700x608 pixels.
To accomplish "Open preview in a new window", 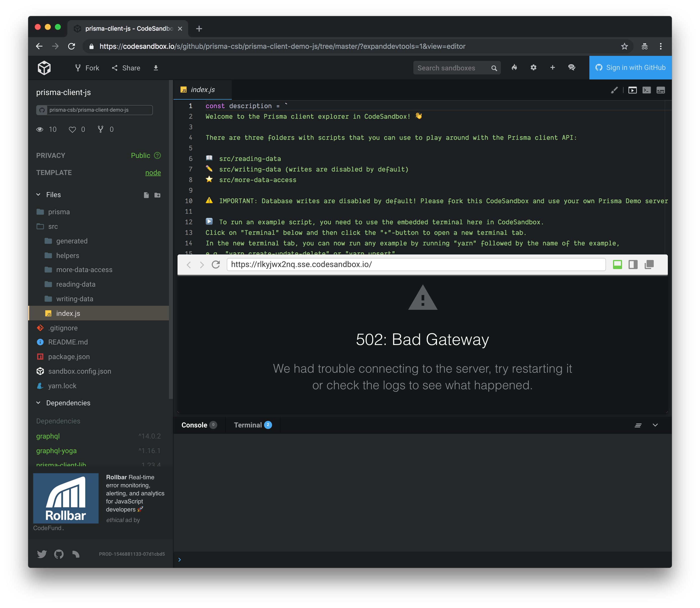I will [649, 264].
